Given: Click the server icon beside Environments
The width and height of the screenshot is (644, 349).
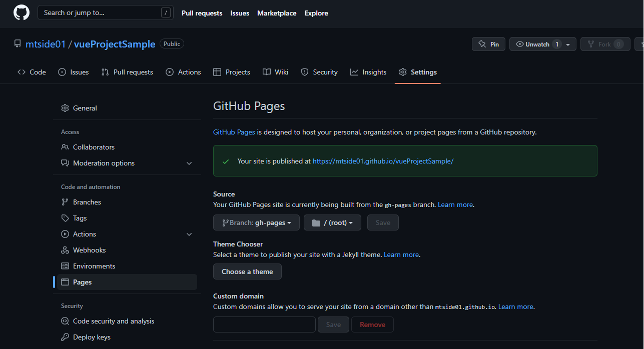Looking at the screenshot, I should click(65, 266).
